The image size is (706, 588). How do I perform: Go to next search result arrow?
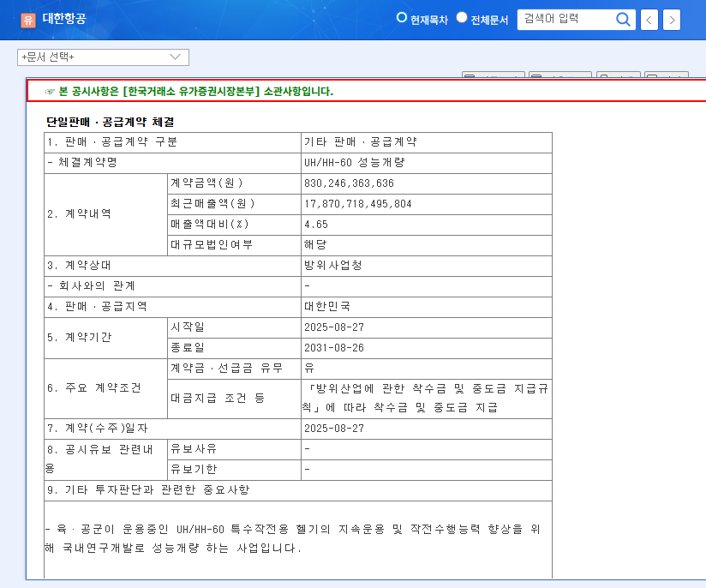pyautogui.click(x=672, y=20)
